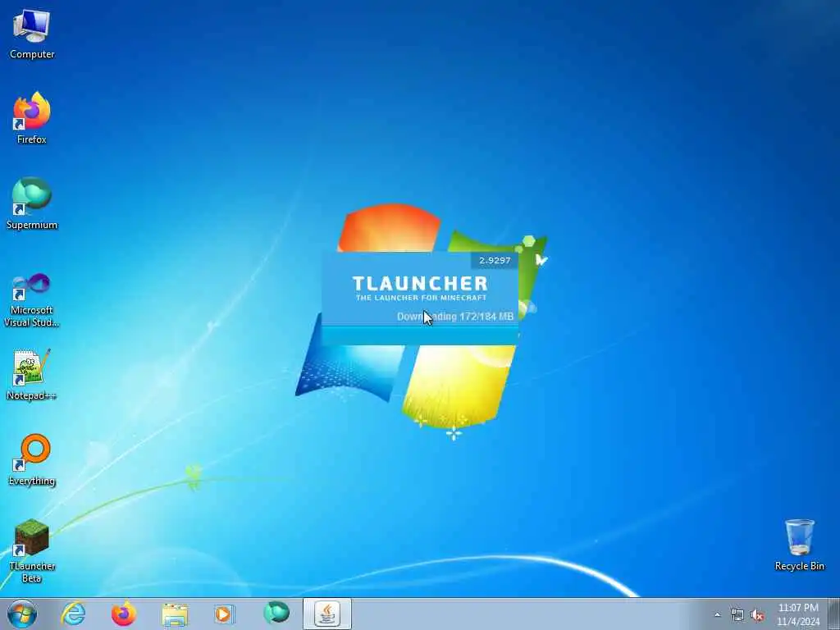The image size is (840, 630).
Task: Click the muted volume tray icon
Action: (x=757, y=615)
